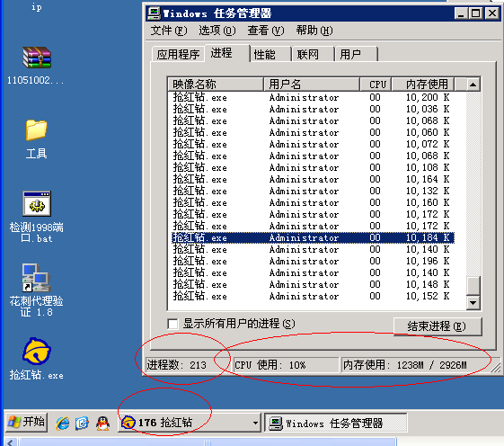
Task: Open Internet Explorer from quick launch
Action: point(63,423)
